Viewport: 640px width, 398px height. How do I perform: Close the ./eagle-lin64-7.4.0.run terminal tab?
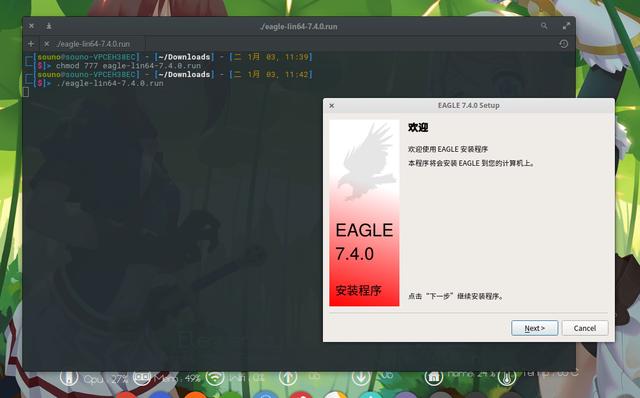pyautogui.click(x=47, y=43)
